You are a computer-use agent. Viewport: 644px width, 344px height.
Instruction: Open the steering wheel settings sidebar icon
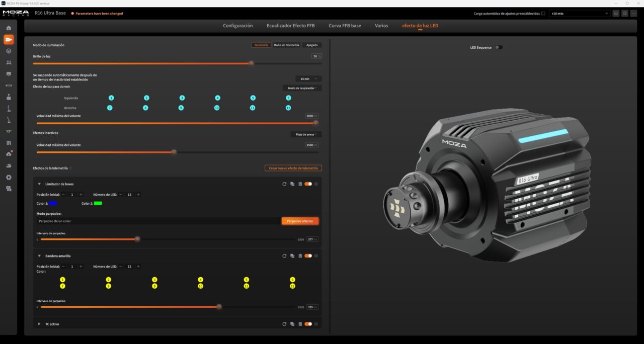(9, 51)
